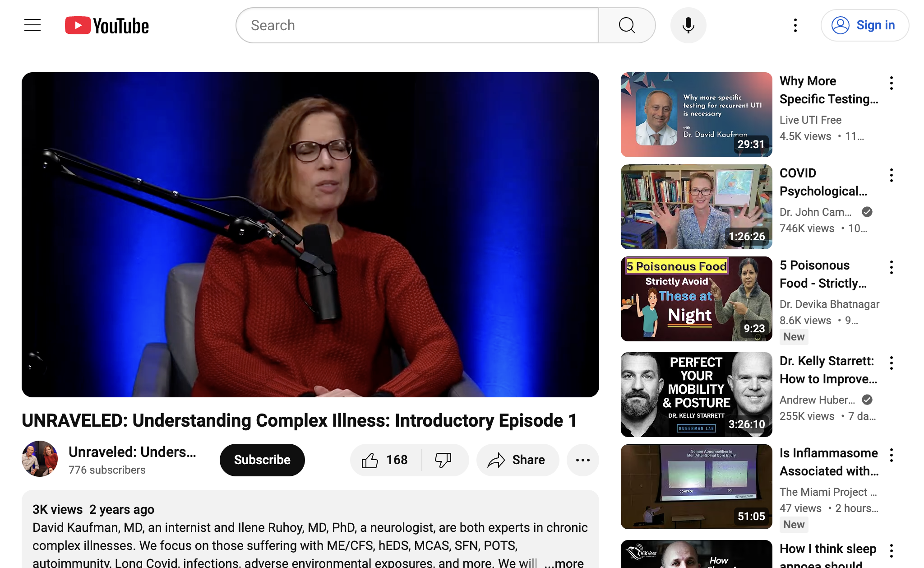The width and height of the screenshot is (924, 568).
Task: Open options for How I think sleep video
Action: pos(891,551)
